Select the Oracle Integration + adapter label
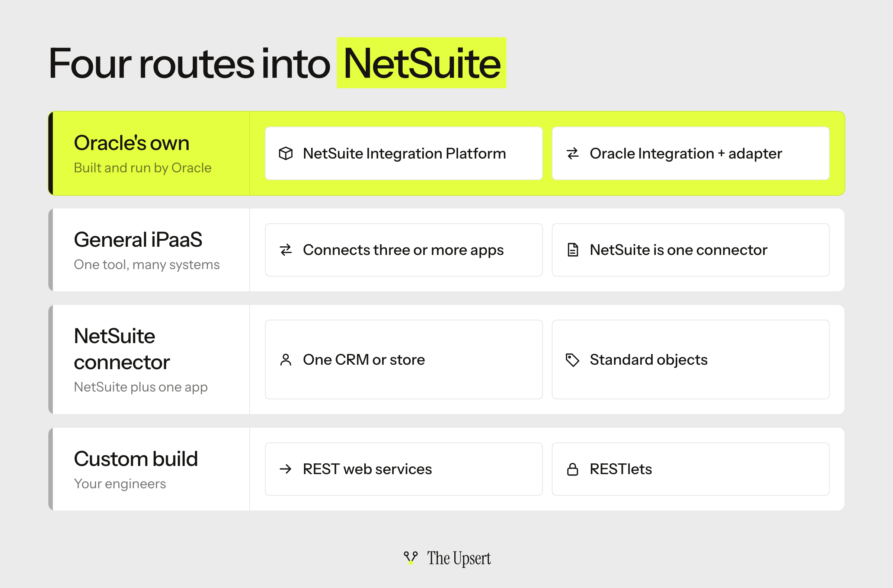893x588 pixels. point(686,153)
